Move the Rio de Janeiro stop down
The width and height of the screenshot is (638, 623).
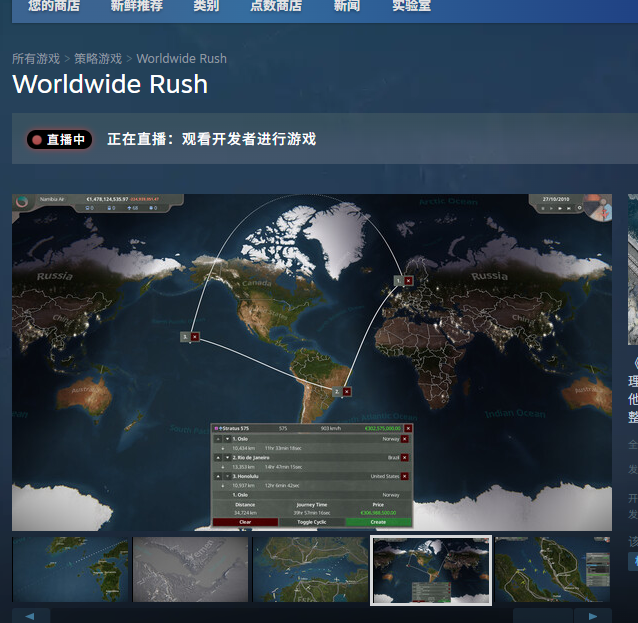(227, 458)
